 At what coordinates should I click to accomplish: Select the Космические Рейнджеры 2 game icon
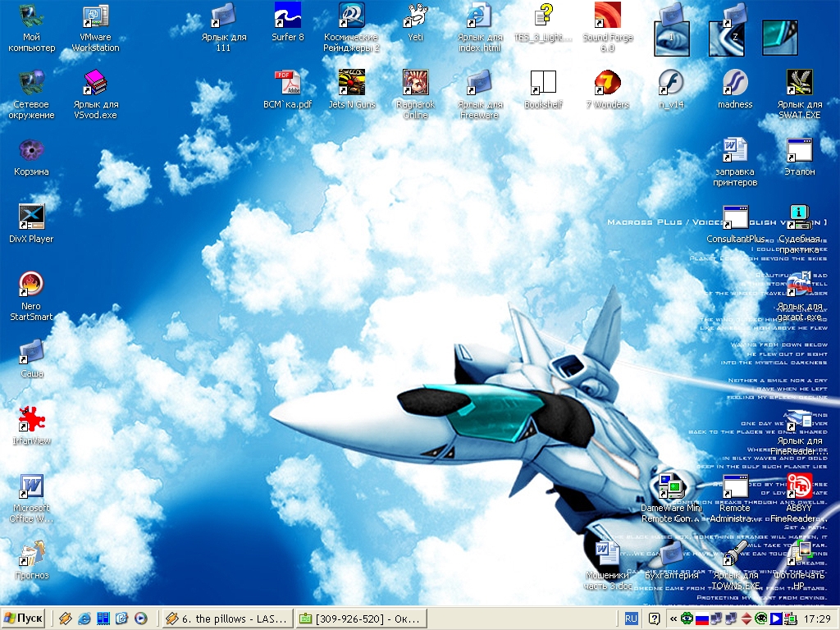point(351,28)
